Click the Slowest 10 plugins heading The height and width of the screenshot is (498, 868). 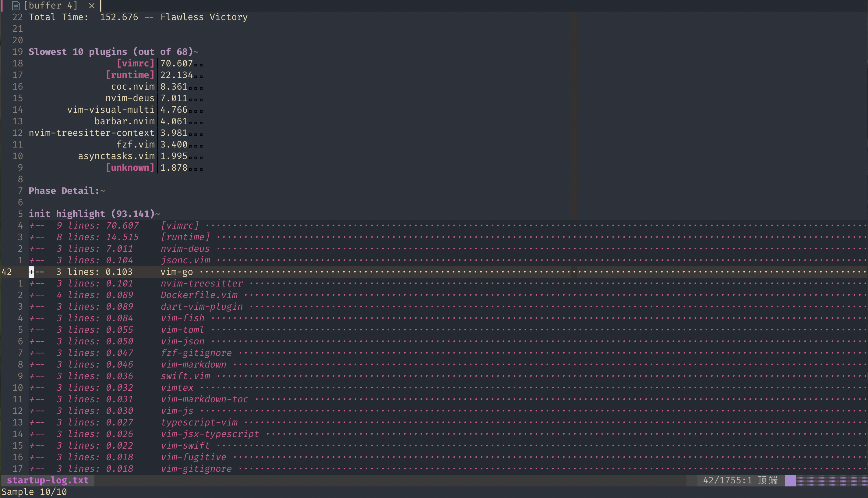[111, 52]
